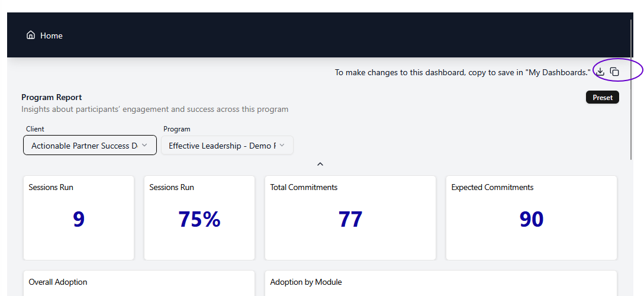
Task: Download the dashboard using the download icon
Action: pos(600,72)
